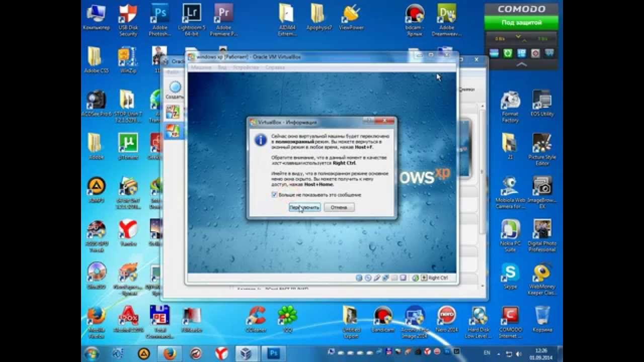Open the CCleaner desktop shortcut
The width and height of the screenshot is (644, 362).
(x=256, y=319)
